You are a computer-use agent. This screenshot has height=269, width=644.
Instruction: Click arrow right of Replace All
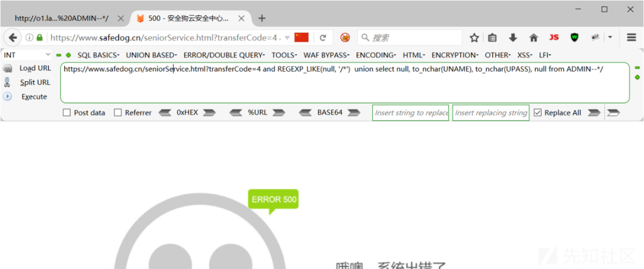tap(593, 113)
